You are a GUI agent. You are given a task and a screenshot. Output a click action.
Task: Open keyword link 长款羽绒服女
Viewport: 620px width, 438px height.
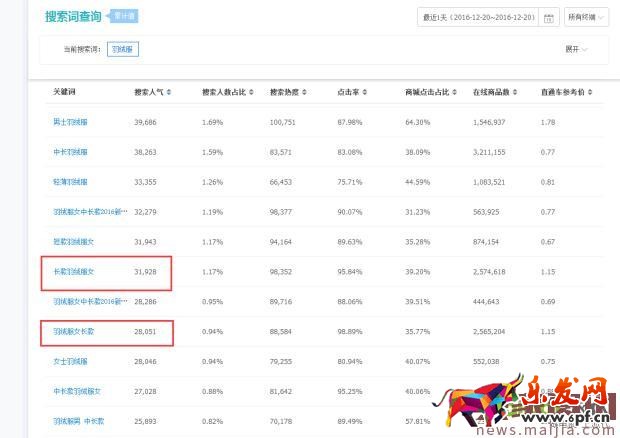(74, 271)
